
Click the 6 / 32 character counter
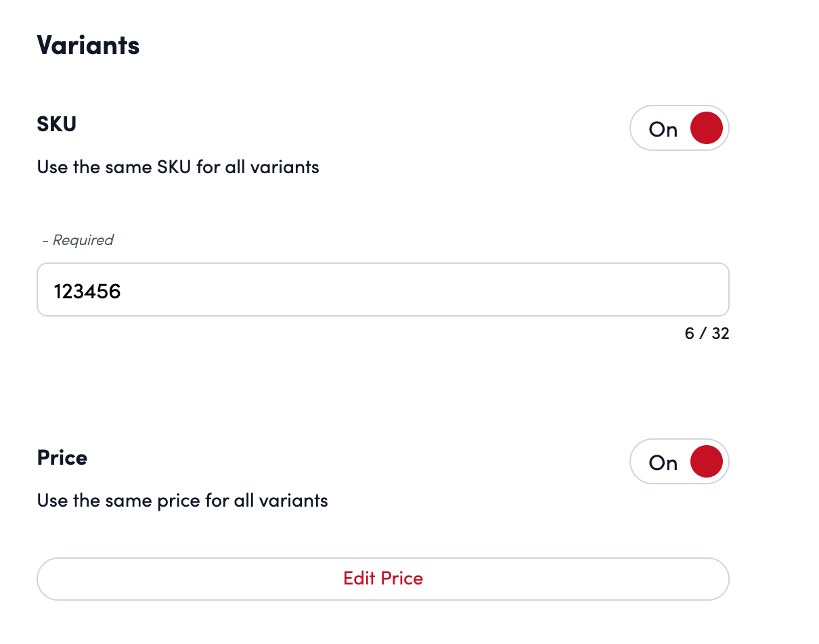(x=707, y=333)
